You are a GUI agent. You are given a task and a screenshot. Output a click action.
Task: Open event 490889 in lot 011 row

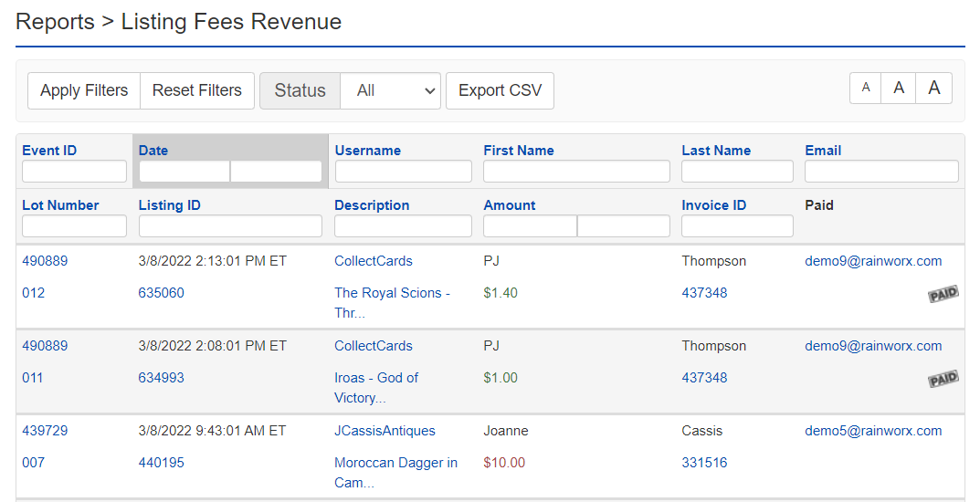click(x=45, y=346)
